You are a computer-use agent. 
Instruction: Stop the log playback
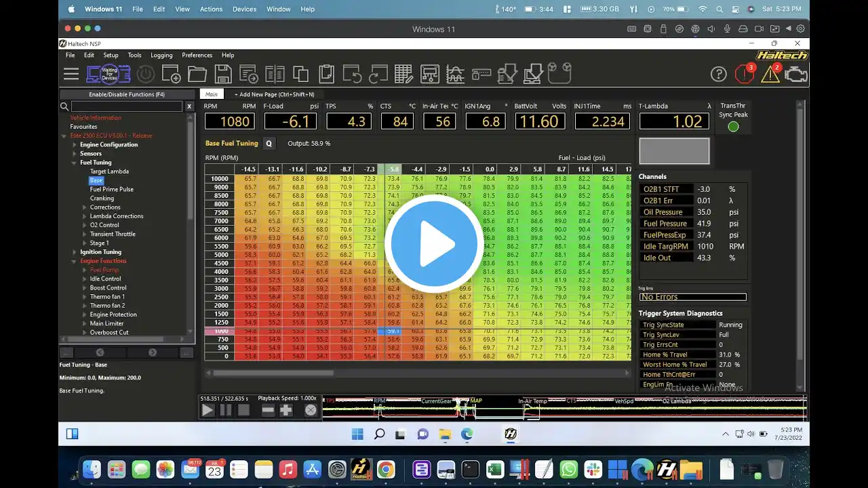243,409
